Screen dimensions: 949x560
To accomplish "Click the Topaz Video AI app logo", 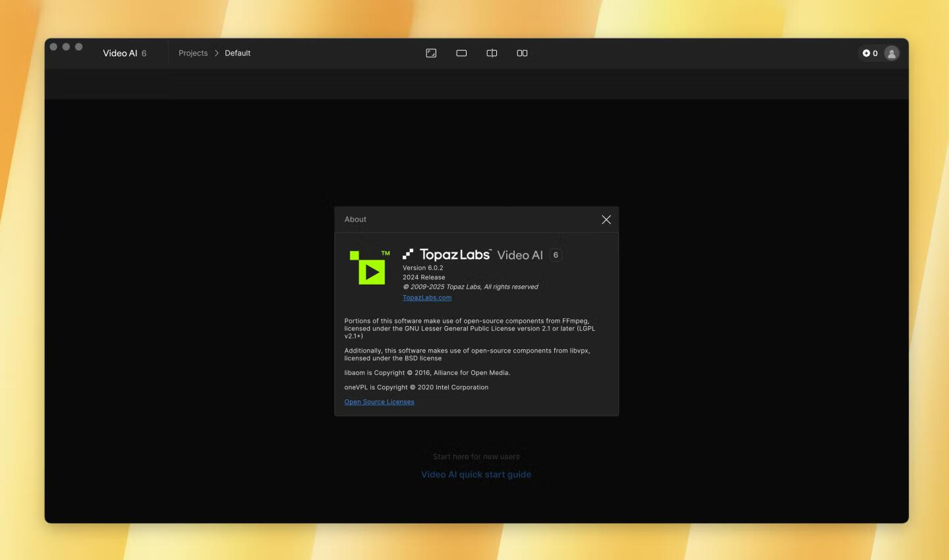I will click(x=370, y=267).
